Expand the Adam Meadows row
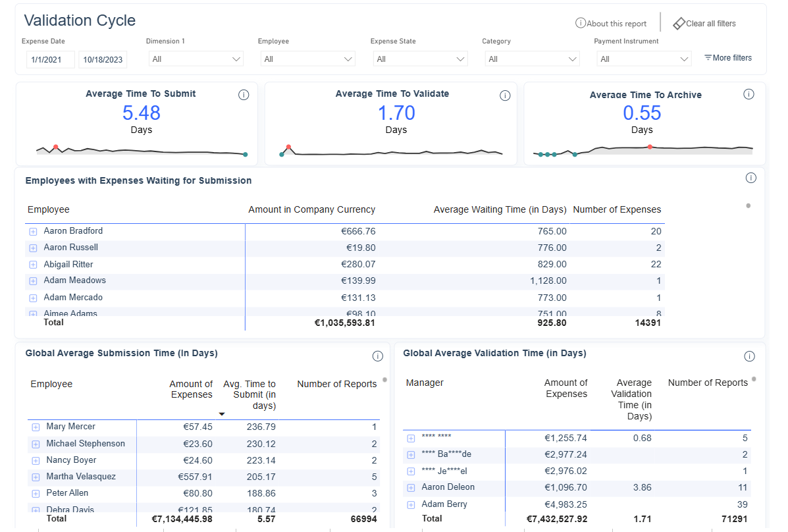This screenshot has width=788, height=532. 33,281
